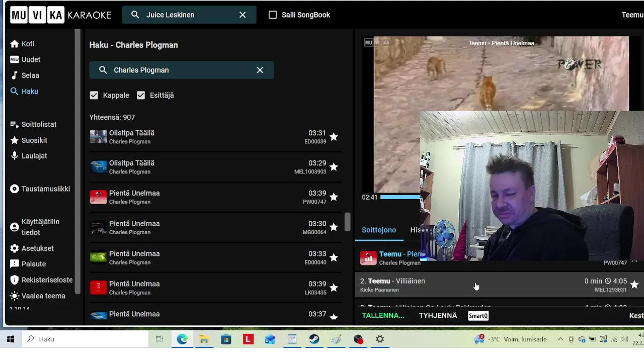Show hidden system tray icons
The image size is (644, 362).
click(560, 339)
